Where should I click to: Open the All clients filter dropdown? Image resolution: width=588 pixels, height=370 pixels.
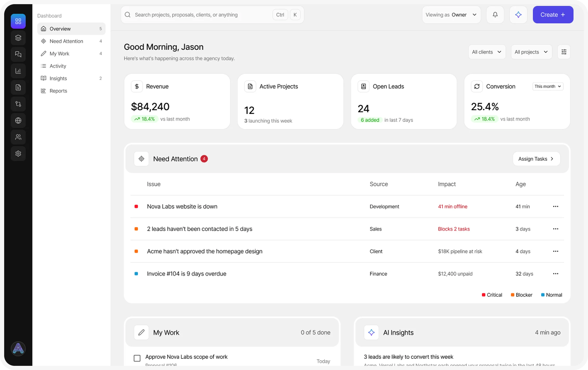(x=487, y=52)
